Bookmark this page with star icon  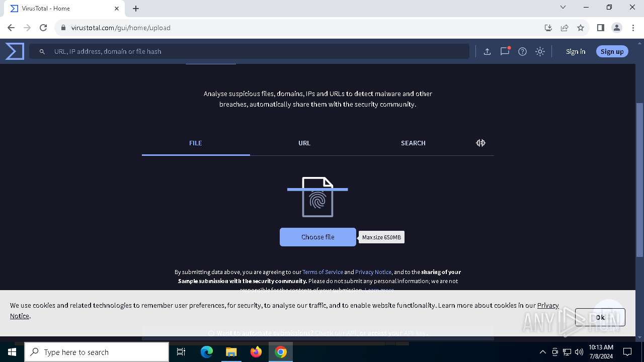581,28
